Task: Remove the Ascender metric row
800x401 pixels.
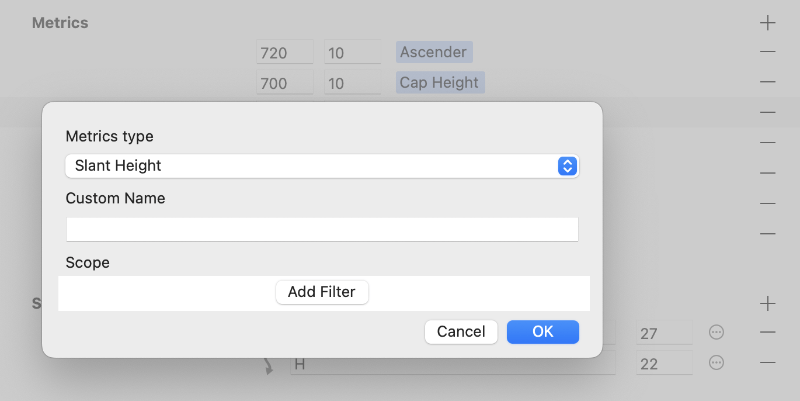Action: point(767,51)
